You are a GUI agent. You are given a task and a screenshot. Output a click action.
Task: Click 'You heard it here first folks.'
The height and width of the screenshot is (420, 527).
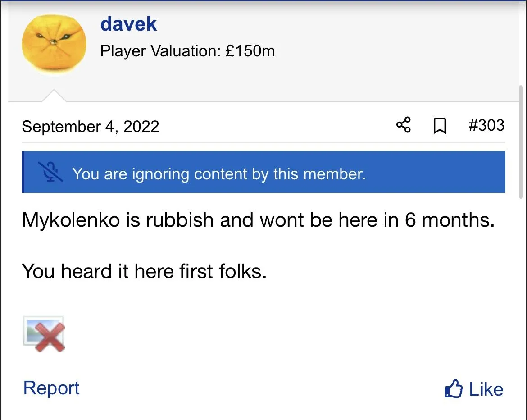144,271
